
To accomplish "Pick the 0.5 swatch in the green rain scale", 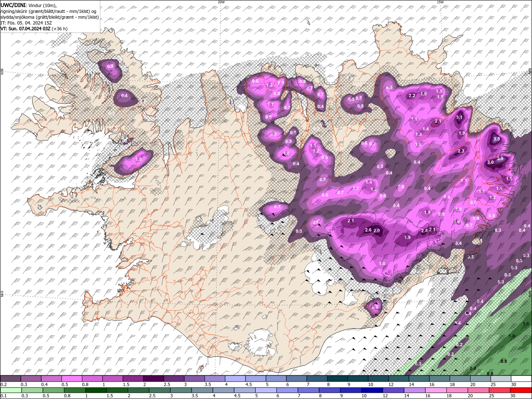I will (x=53, y=390).
